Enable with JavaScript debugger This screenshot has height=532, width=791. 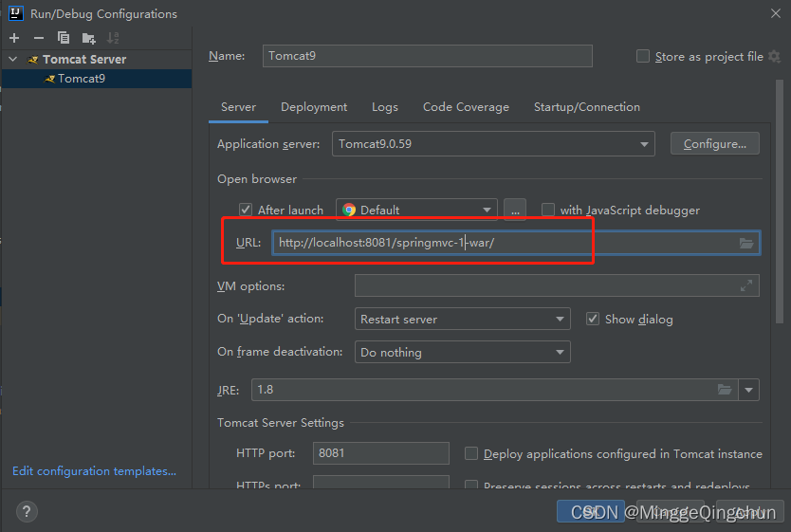pyautogui.click(x=548, y=210)
